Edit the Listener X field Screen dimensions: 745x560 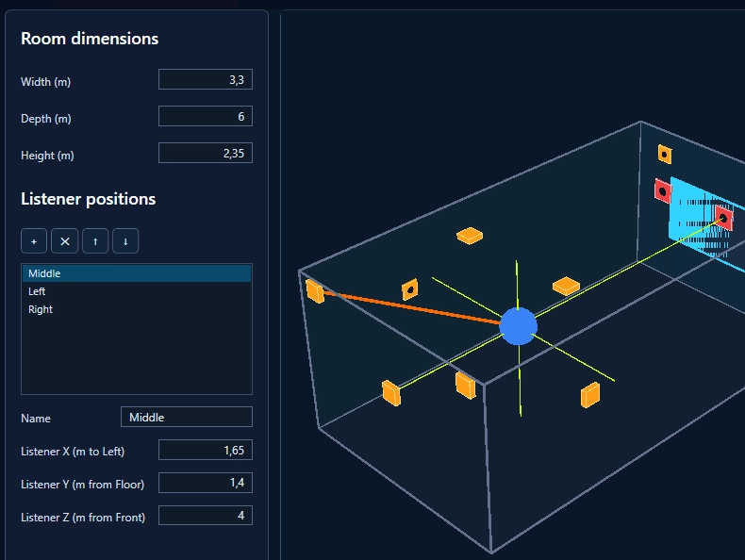pyautogui.click(x=206, y=450)
